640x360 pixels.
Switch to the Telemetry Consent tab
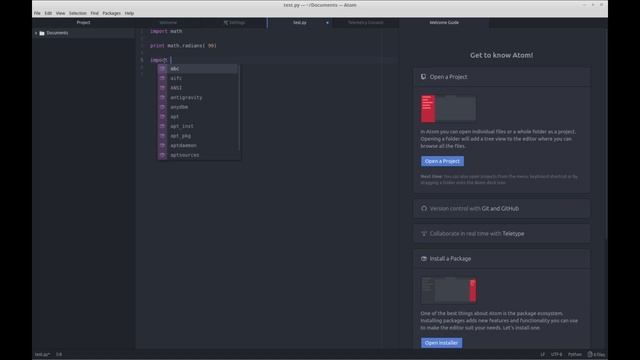[366, 23]
